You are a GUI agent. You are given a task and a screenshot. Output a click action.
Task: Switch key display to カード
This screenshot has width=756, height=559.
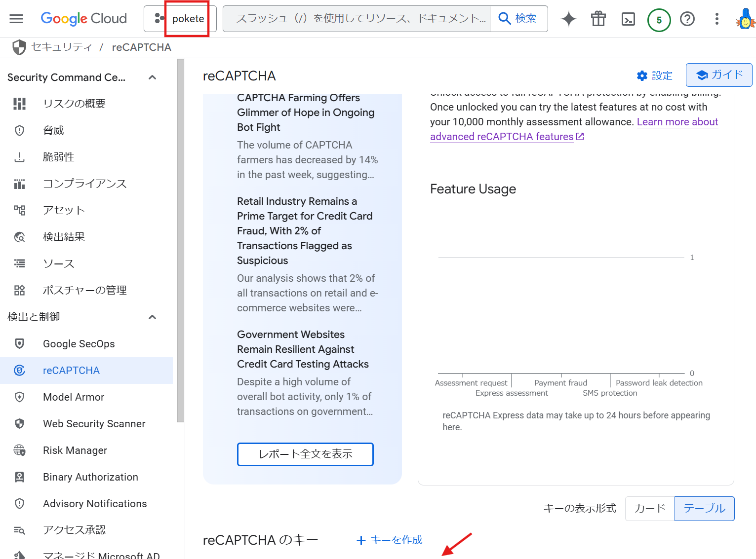point(650,509)
